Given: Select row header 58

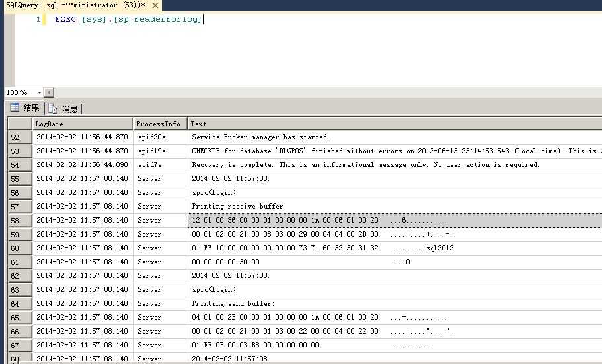Looking at the screenshot, I should 20,221.
